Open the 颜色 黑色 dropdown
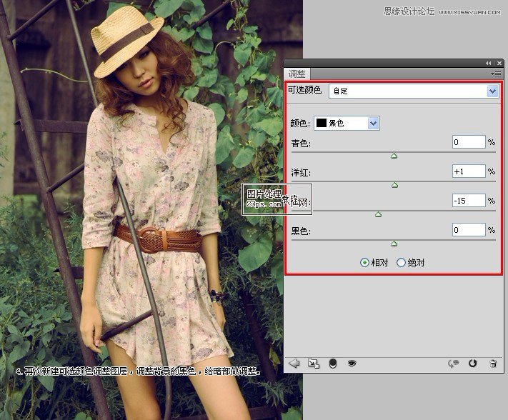 (x=347, y=123)
